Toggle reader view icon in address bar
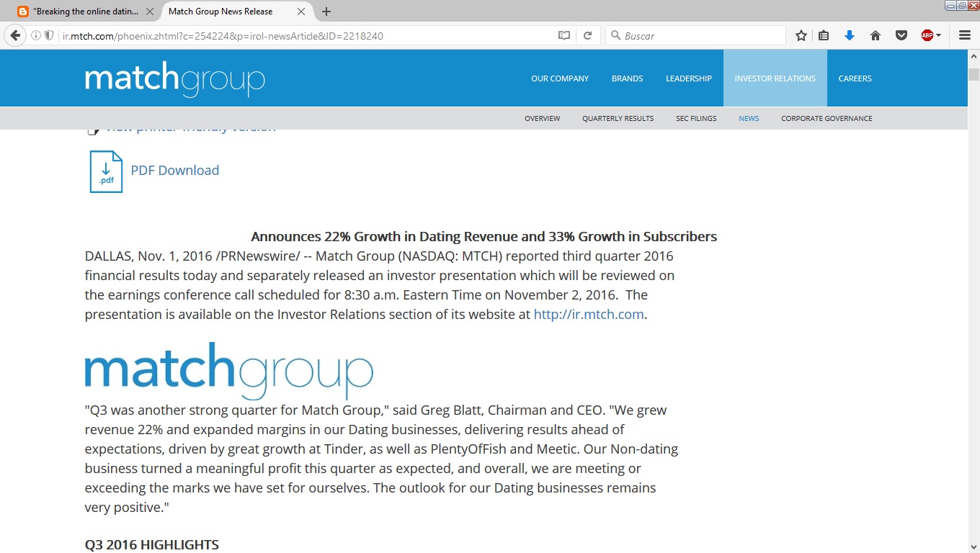This screenshot has width=980, height=553. (564, 35)
